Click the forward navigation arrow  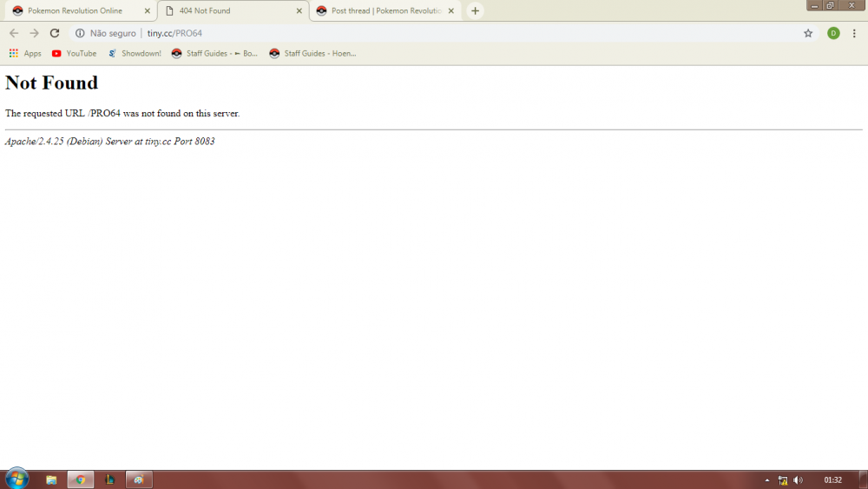pyautogui.click(x=34, y=33)
